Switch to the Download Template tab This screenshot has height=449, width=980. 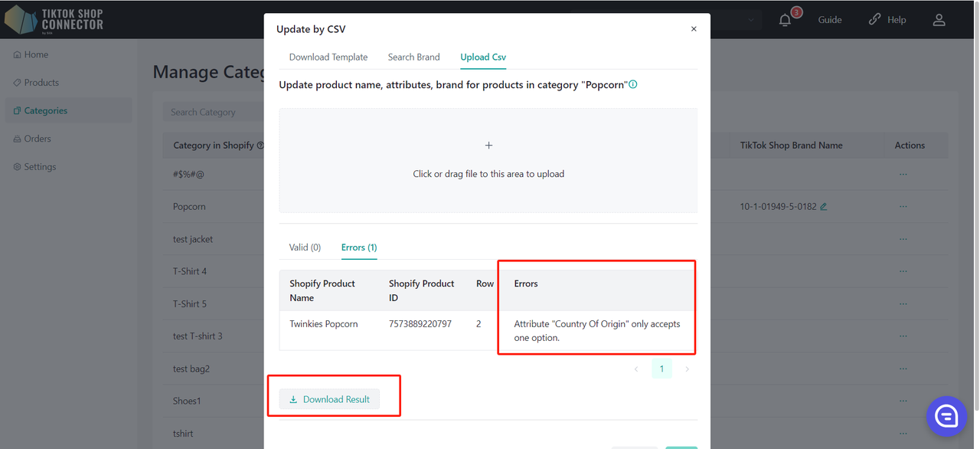tap(328, 57)
